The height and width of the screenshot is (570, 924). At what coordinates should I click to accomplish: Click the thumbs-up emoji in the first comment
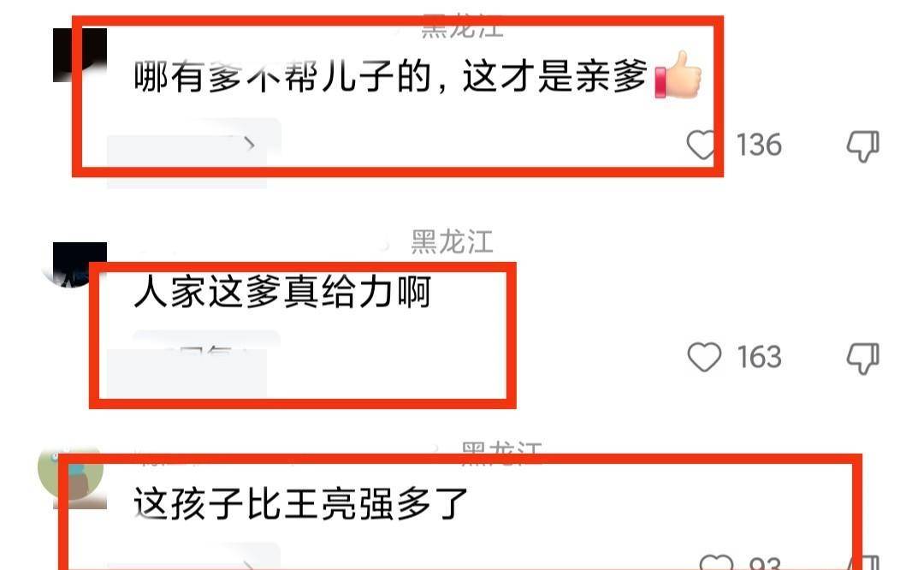[678, 74]
